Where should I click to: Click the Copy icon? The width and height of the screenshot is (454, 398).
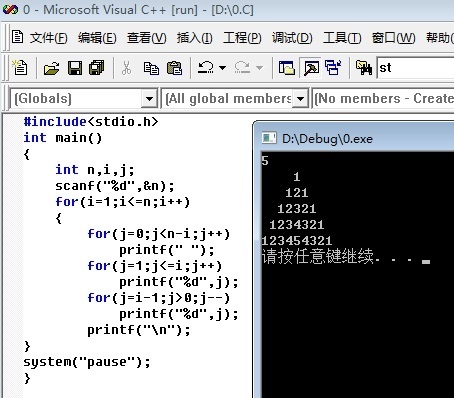coord(151,68)
